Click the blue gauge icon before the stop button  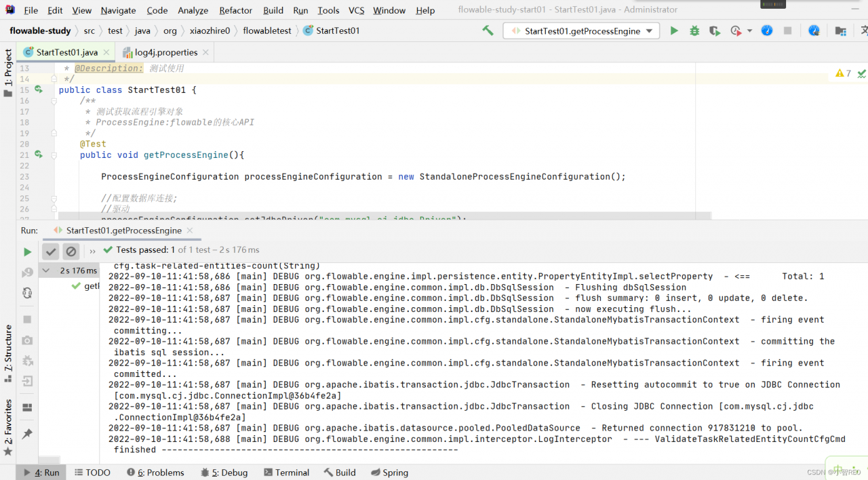pos(767,31)
